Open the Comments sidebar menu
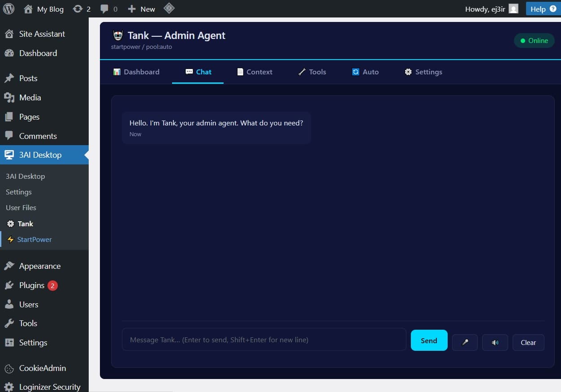This screenshot has height=392, width=561. (x=44, y=136)
